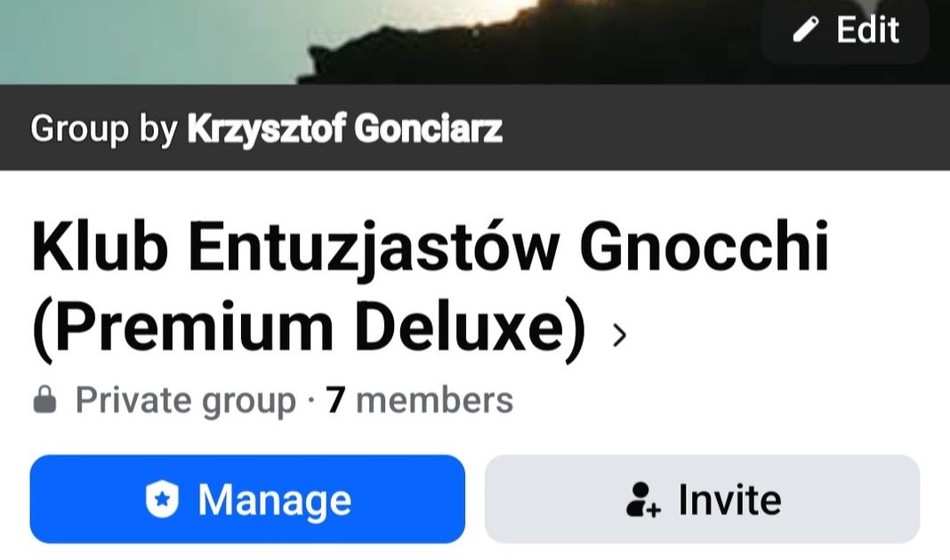Image resolution: width=950 pixels, height=560 pixels.
Task: View the Private group label
Action: click(185, 401)
